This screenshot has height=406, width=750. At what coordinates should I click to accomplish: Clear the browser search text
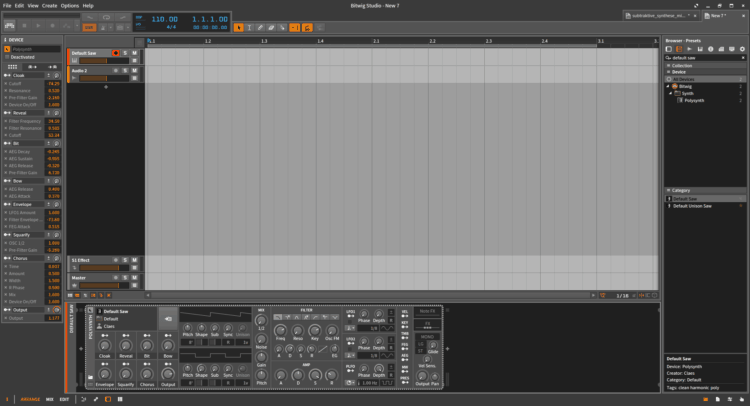pos(743,58)
